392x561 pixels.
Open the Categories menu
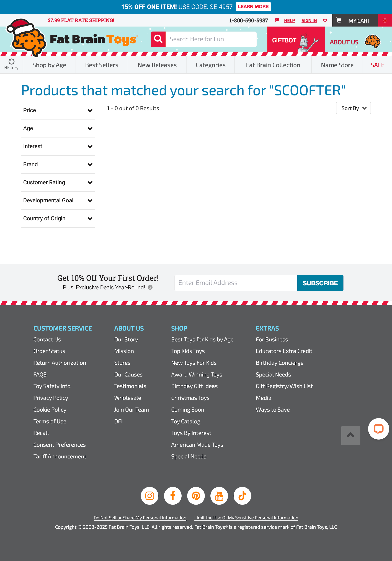(x=210, y=65)
